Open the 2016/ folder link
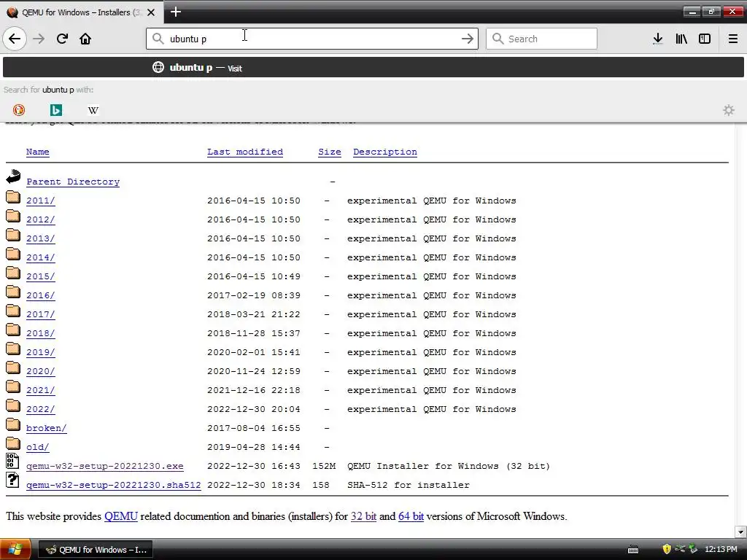 click(41, 296)
